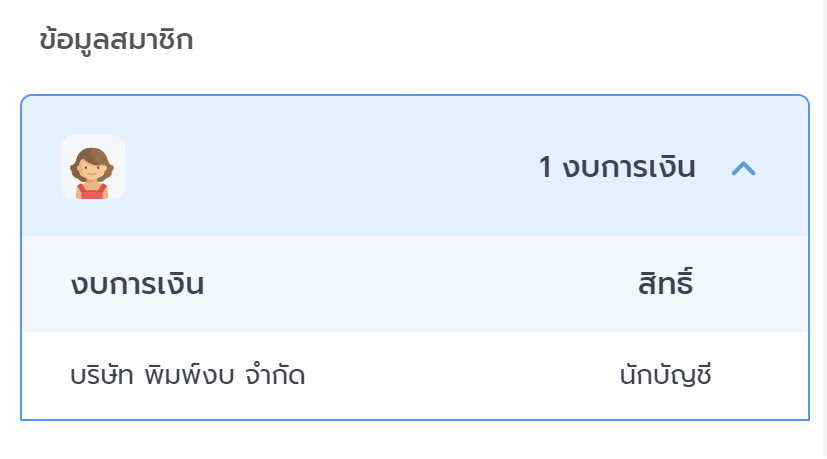The height and width of the screenshot is (459, 827).
Task: Click the white area below the member card
Action: point(414,441)
